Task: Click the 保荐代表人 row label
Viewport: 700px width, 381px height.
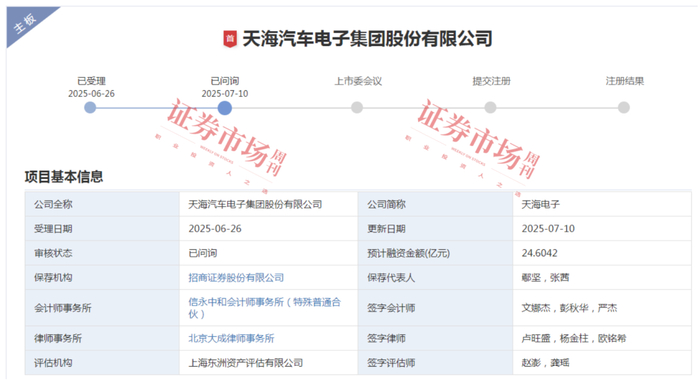Action: pos(391,278)
